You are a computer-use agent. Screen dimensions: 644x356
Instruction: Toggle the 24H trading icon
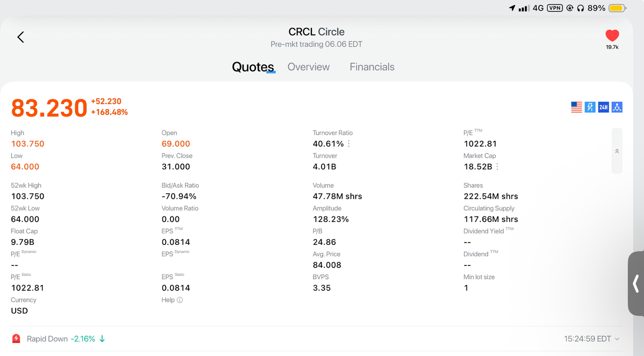(604, 107)
